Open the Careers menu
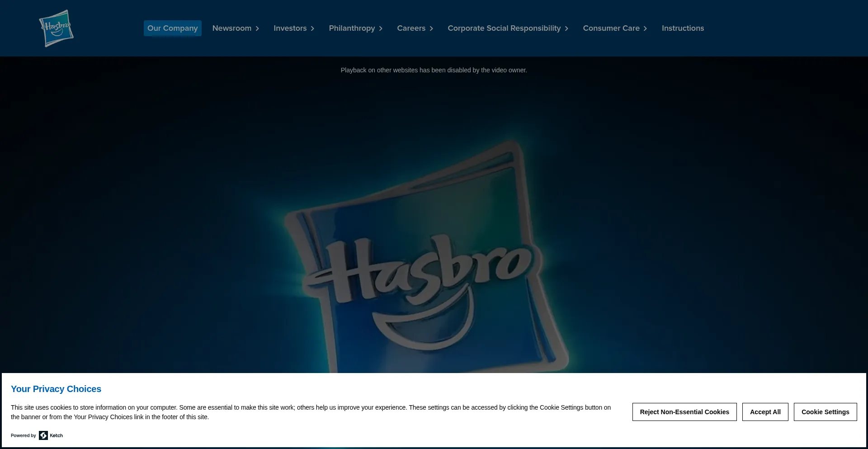 (x=411, y=28)
